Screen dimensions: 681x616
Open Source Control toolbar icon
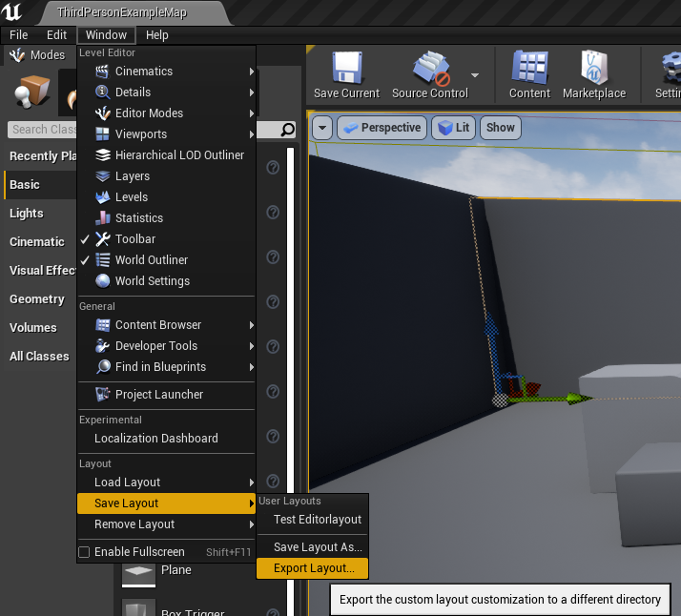coord(431,68)
